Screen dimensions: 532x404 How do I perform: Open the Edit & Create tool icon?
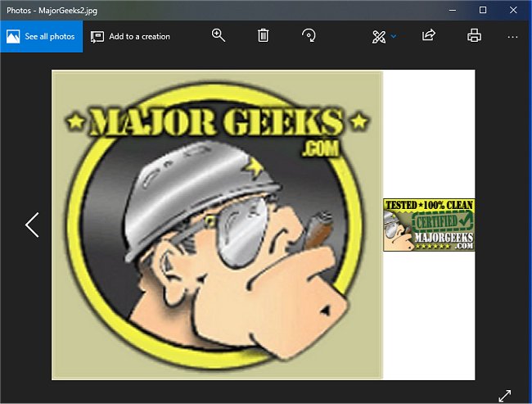379,37
